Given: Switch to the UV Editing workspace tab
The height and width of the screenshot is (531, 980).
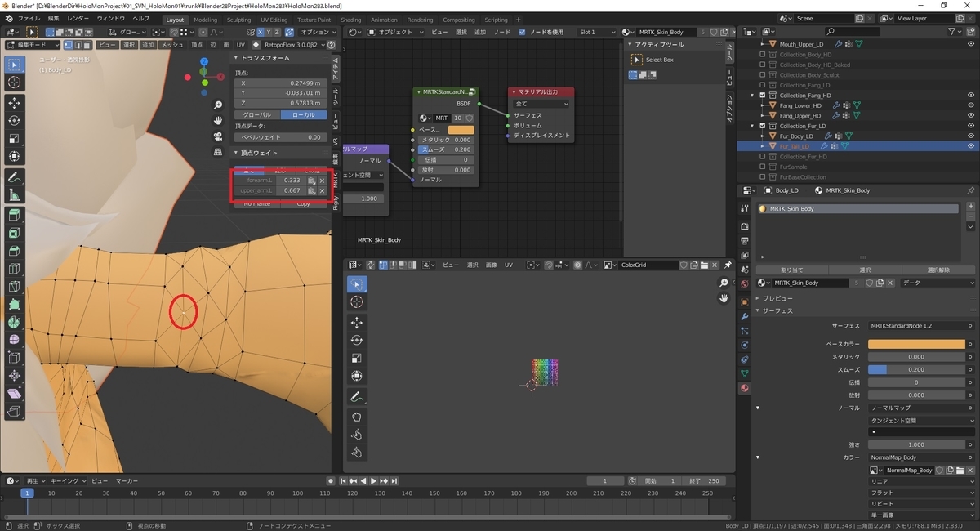Looking at the screenshot, I should point(274,20).
